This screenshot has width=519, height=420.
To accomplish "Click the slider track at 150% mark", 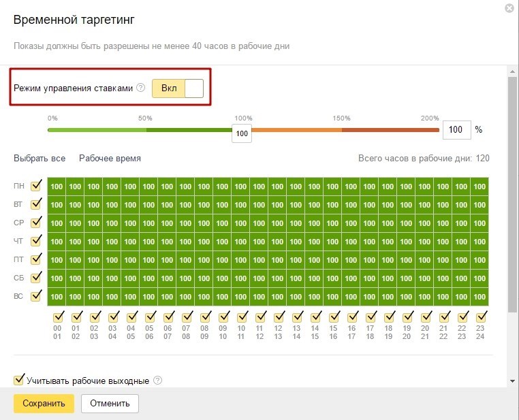I will [x=341, y=129].
